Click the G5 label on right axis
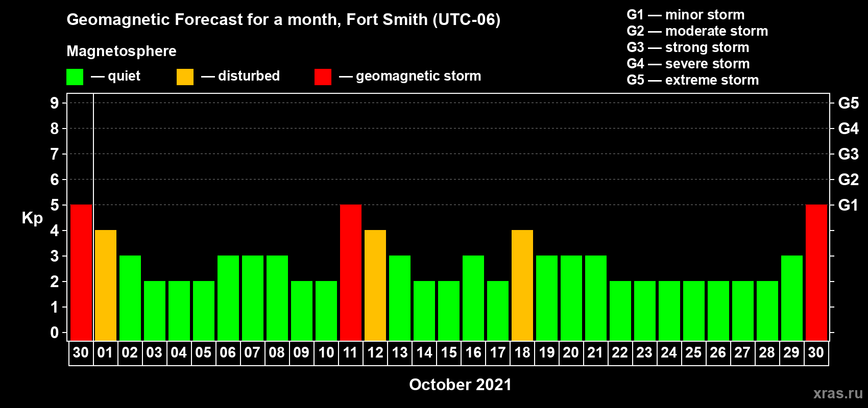This screenshot has width=868, height=408. (849, 103)
